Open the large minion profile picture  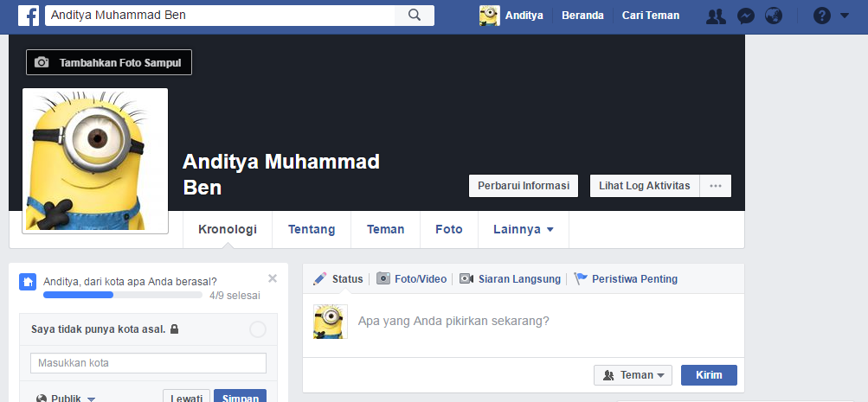[x=95, y=161]
